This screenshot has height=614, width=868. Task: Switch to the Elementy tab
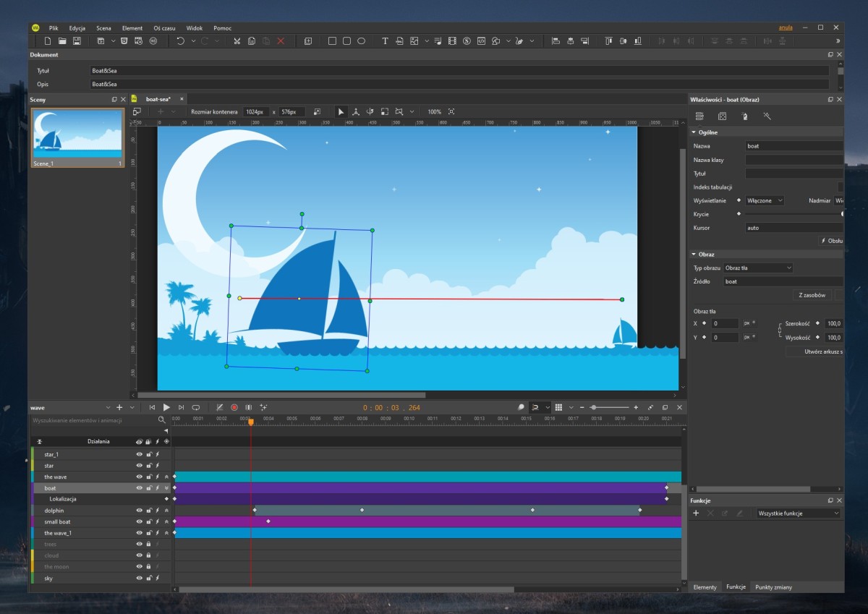(x=705, y=587)
